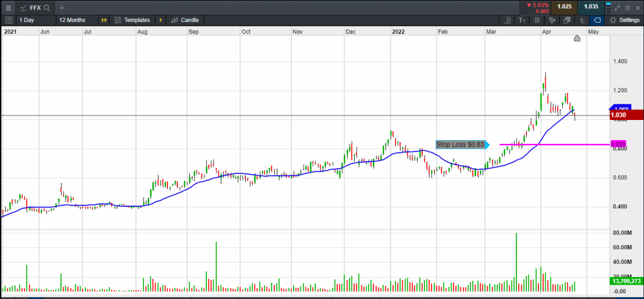Open the text annotation tool
Image resolution: width=644 pixels, height=299 pixels.
[x=521, y=20]
